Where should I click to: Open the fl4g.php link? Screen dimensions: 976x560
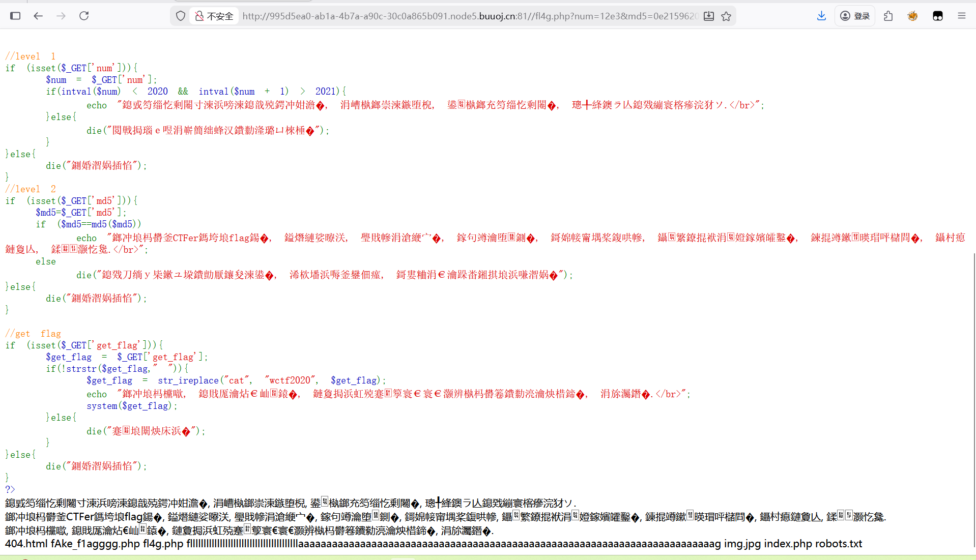pyautogui.click(x=162, y=544)
